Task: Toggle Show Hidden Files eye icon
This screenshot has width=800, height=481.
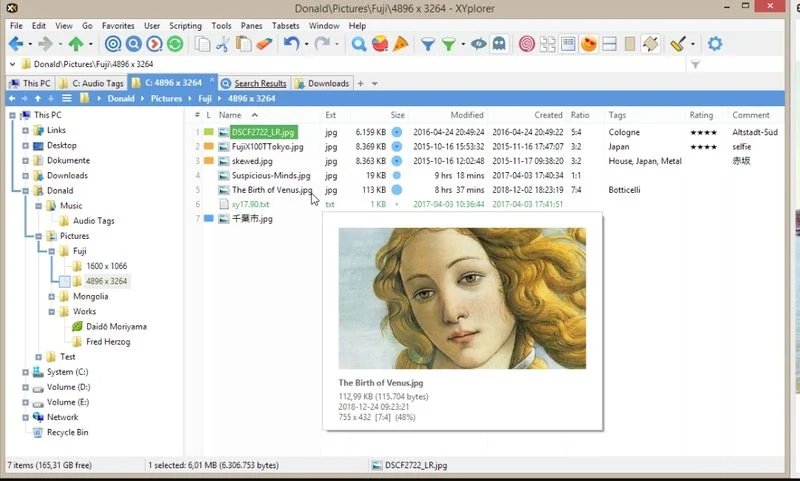Action: [x=478, y=44]
